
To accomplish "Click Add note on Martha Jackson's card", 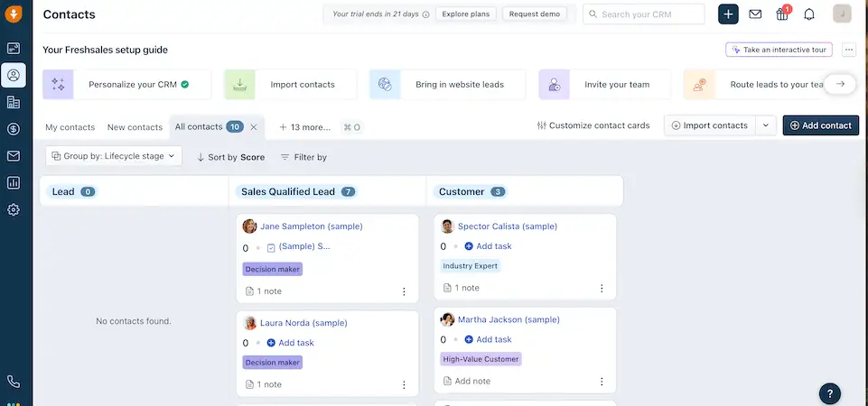I will (467, 381).
